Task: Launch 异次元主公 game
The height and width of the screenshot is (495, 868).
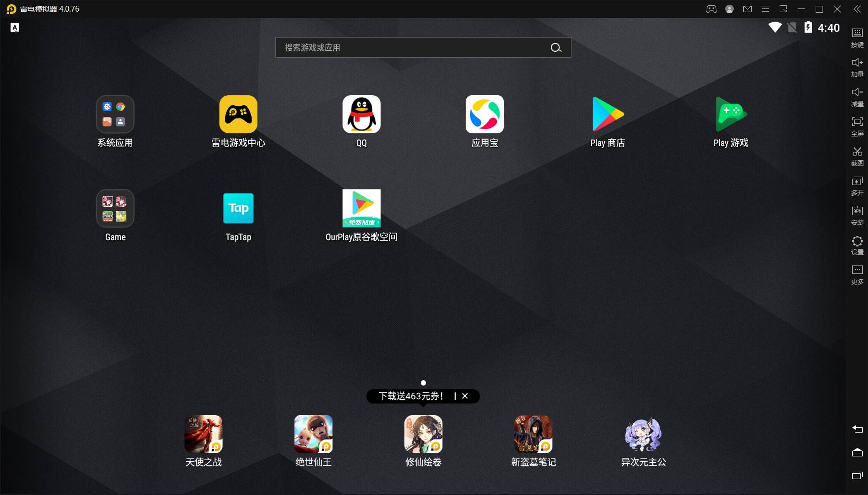Action: pyautogui.click(x=643, y=434)
